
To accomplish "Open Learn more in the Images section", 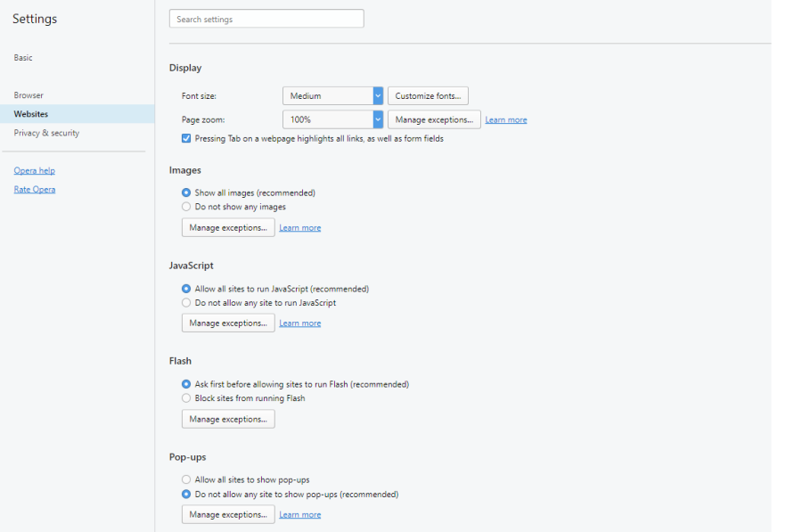I will [x=300, y=227].
